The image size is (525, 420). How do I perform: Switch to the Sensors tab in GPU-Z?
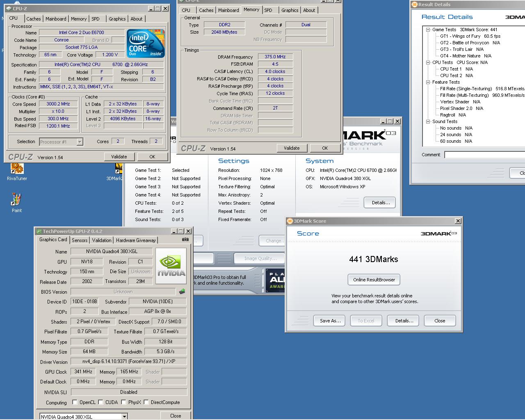[x=80, y=240]
